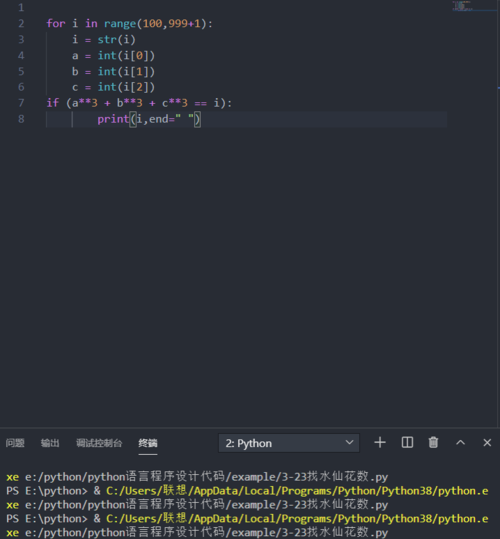Split the terminal panel
This screenshot has height=539, width=500.
click(407, 442)
